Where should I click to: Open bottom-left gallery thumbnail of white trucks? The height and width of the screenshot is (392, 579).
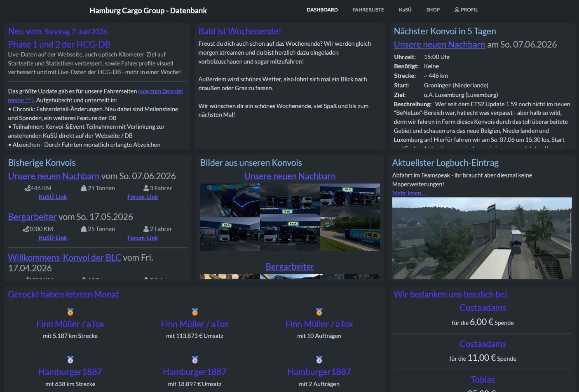coord(230,234)
